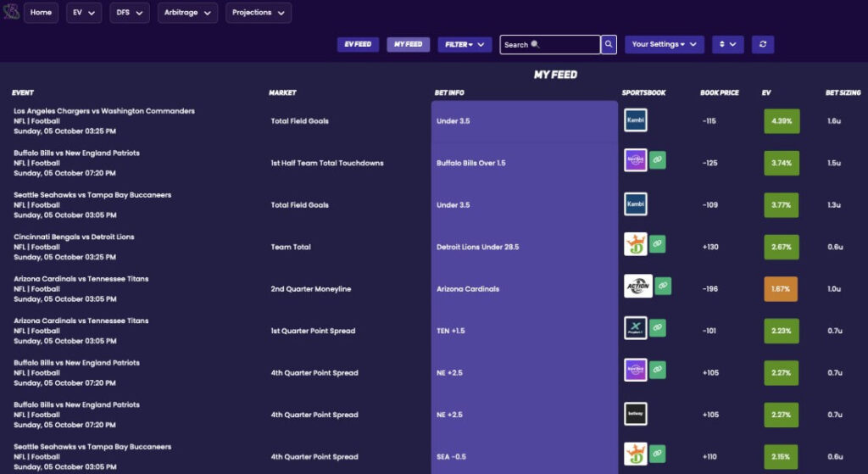The image size is (868, 474).
Task: Click Detroit Lions Under 28.5 bet info
Action: click(478, 247)
